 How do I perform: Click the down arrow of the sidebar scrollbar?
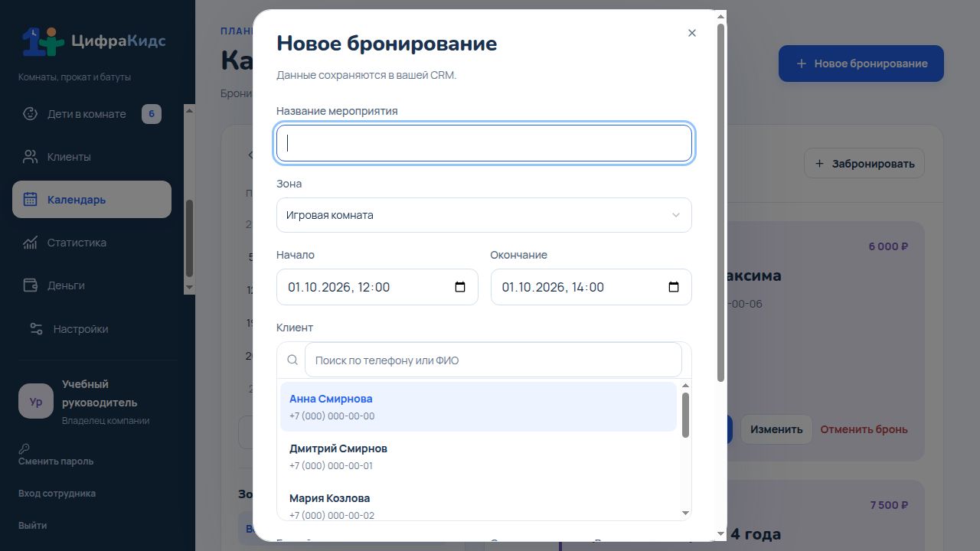coord(190,288)
